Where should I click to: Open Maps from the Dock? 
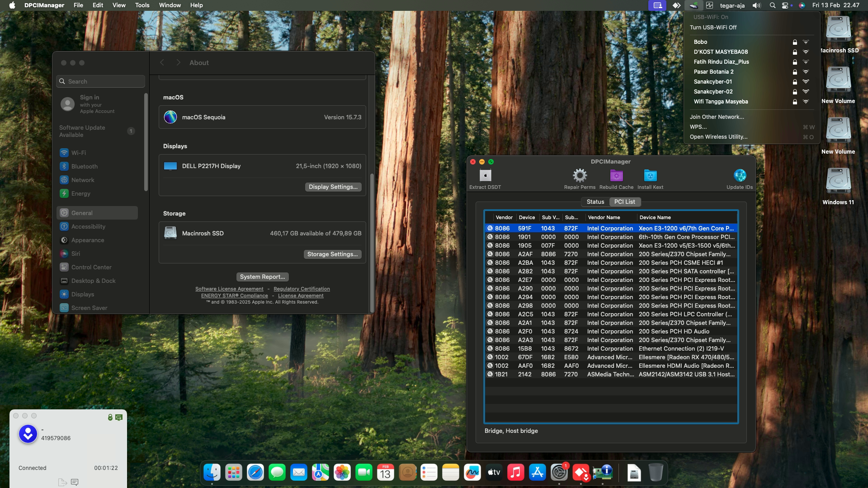click(x=321, y=473)
